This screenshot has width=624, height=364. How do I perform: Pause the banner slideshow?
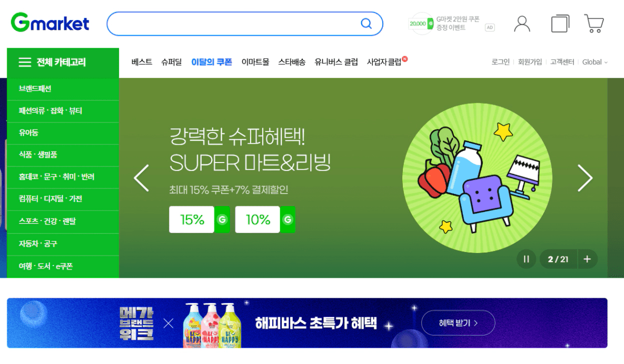tap(526, 259)
